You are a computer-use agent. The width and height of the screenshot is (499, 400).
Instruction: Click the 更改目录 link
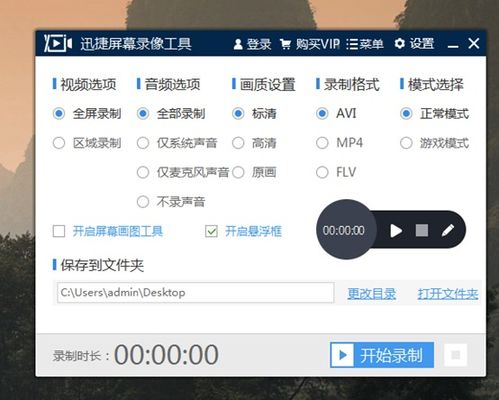point(372,294)
